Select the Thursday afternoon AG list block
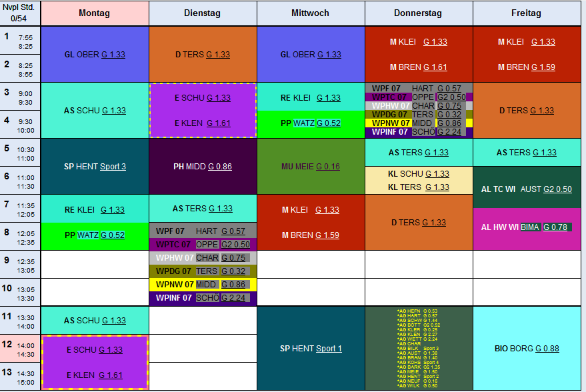This screenshot has width=586, height=392. point(419,349)
